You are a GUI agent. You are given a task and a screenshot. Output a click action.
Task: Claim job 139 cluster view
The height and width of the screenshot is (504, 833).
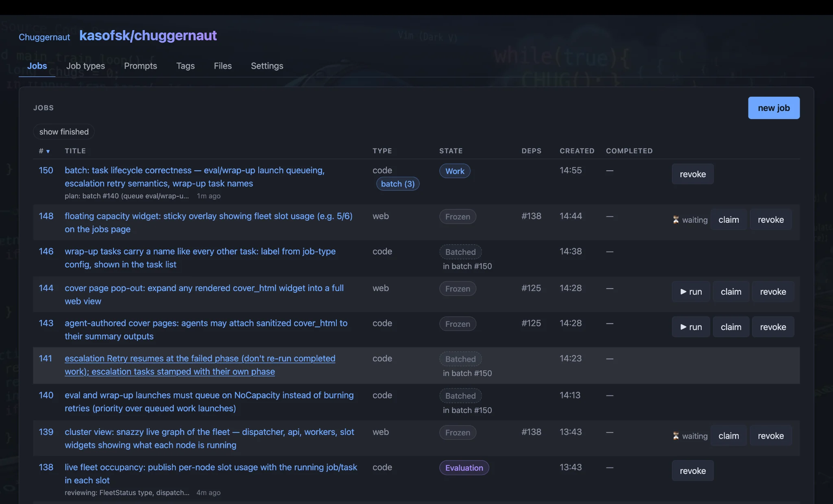(728, 436)
